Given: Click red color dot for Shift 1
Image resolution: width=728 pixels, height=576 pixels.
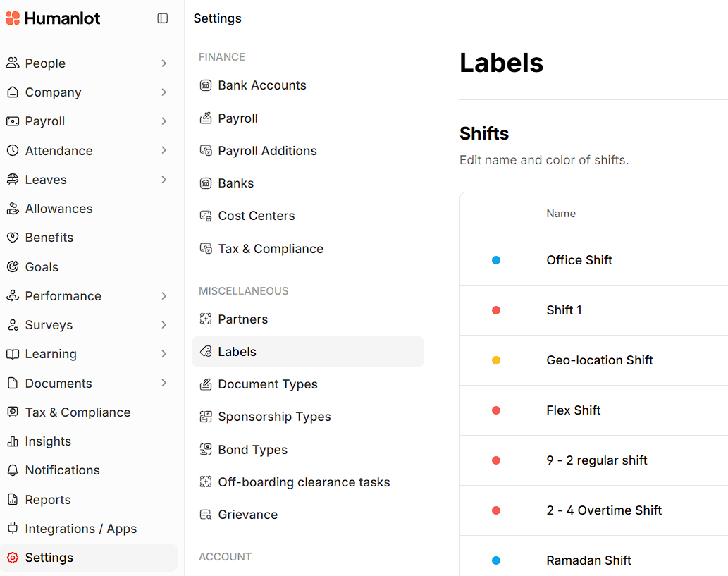Looking at the screenshot, I should click(x=496, y=310).
